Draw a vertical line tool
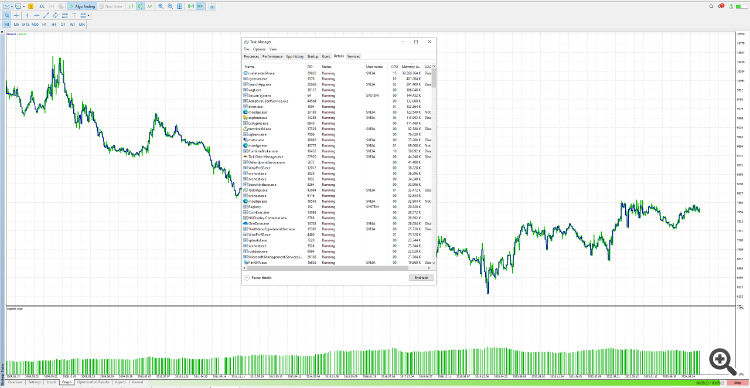The width and height of the screenshot is (750, 388). (x=27, y=15)
